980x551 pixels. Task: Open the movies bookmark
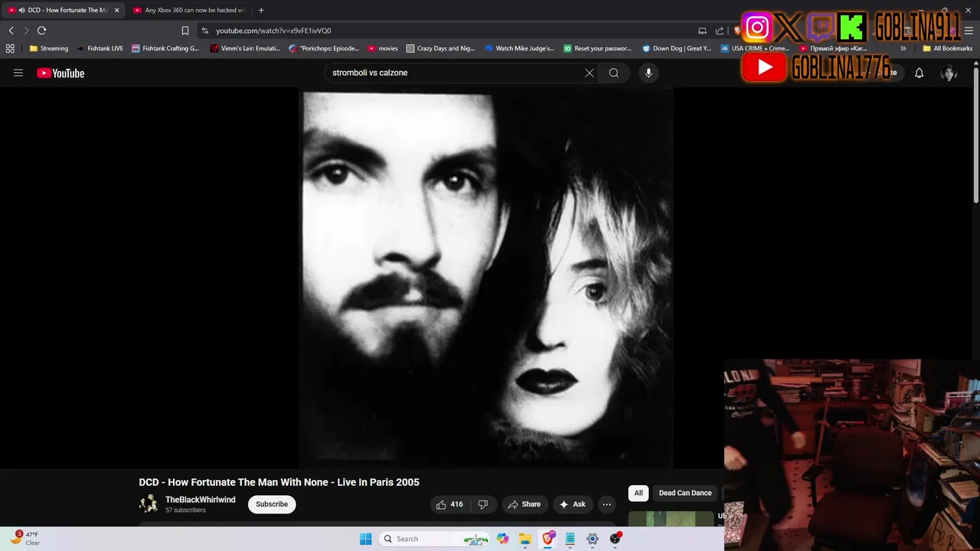click(383, 48)
